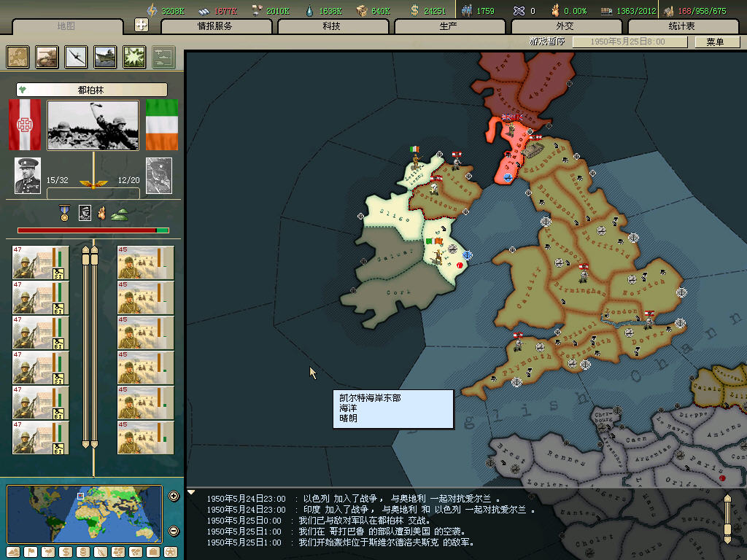Click the defending Irish tricolour flag
The height and width of the screenshot is (560, 747).
click(x=162, y=125)
